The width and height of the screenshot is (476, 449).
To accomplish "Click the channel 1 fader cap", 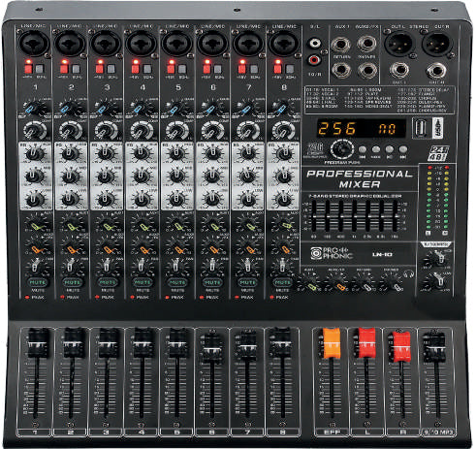I will point(38,343).
